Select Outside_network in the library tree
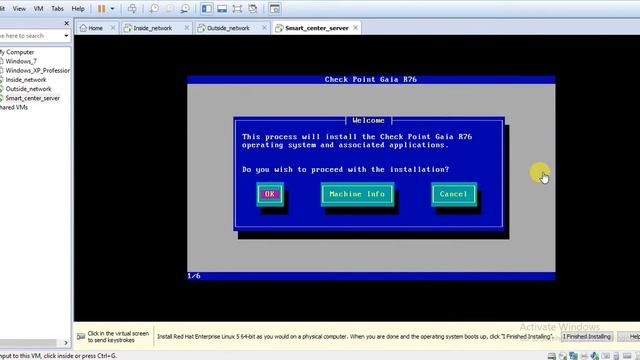This screenshot has width=640, height=360. point(28,89)
